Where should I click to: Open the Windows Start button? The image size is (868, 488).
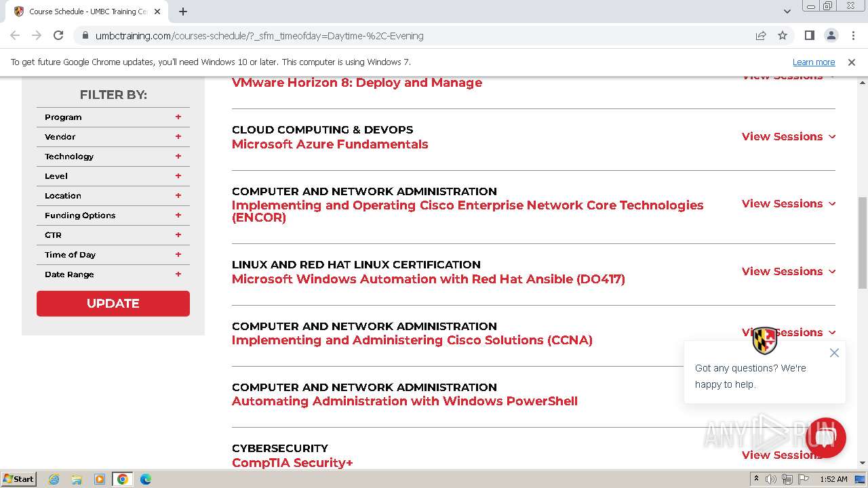tap(18, 479)
